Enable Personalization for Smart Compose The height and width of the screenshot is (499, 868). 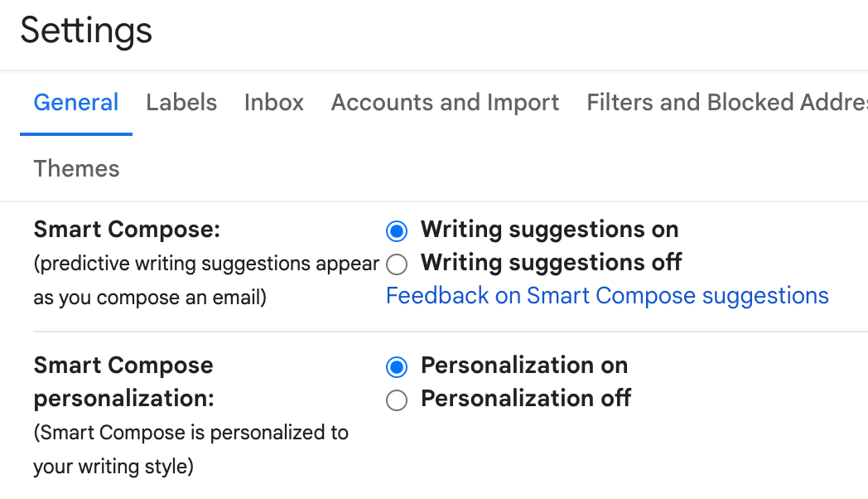pos(397,366)
